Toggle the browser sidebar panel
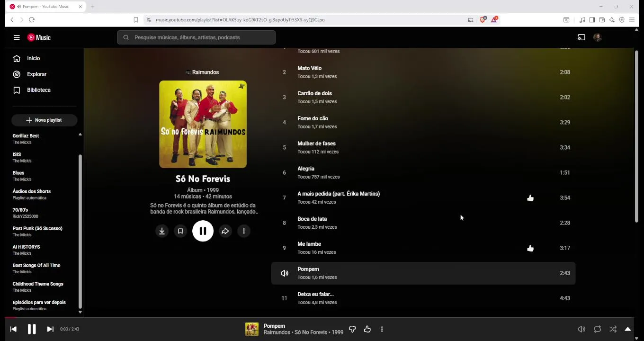Screen dimensions: 644x341 [592, 20]
